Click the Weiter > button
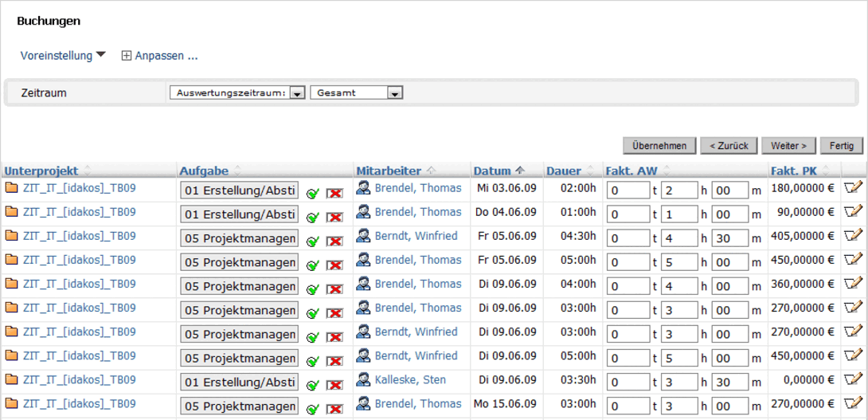The height and width of the screenshot is (420, 868). coord(789,145)
